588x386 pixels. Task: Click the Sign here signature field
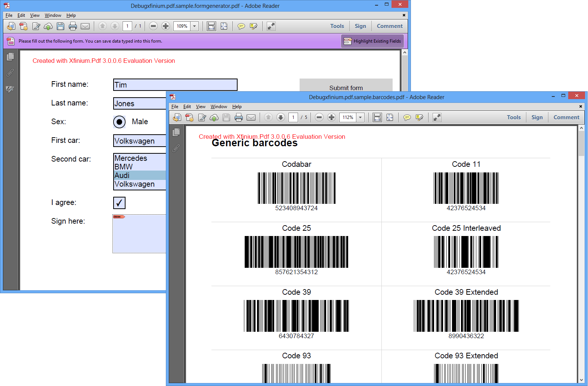(x=139, y=234)
